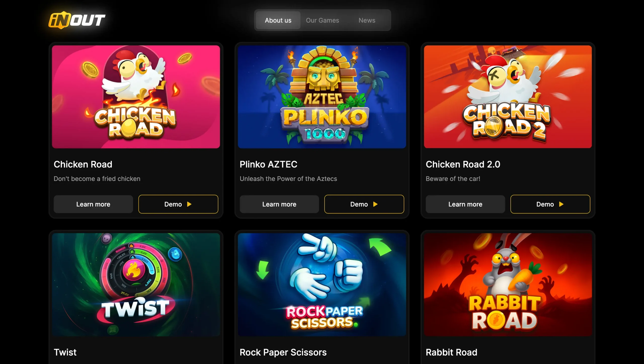The image size is (644, 364).
Task: Open the Chicken Road game thumbnail
Action: [136, 97]
